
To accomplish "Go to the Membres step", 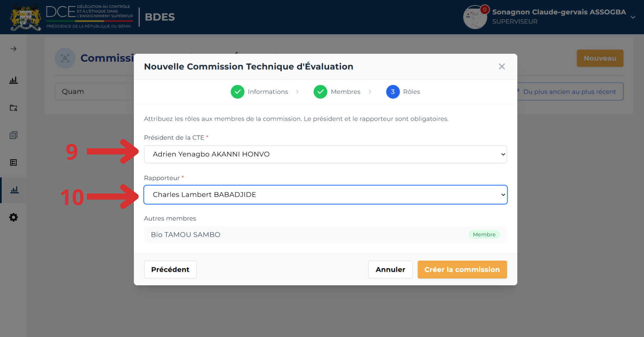I will [337, 92].
